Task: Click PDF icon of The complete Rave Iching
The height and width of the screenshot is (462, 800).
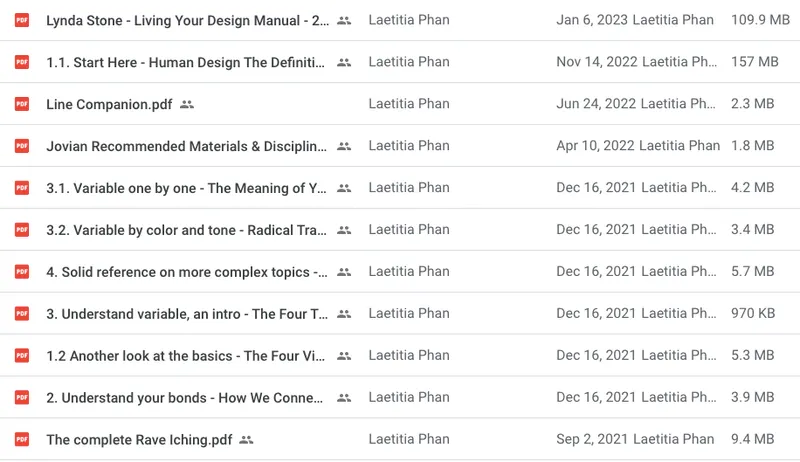Action: [x=22, y=439]
